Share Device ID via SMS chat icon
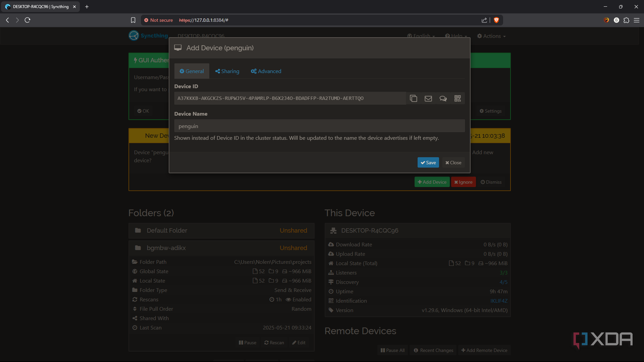 [x=443, y=98]
